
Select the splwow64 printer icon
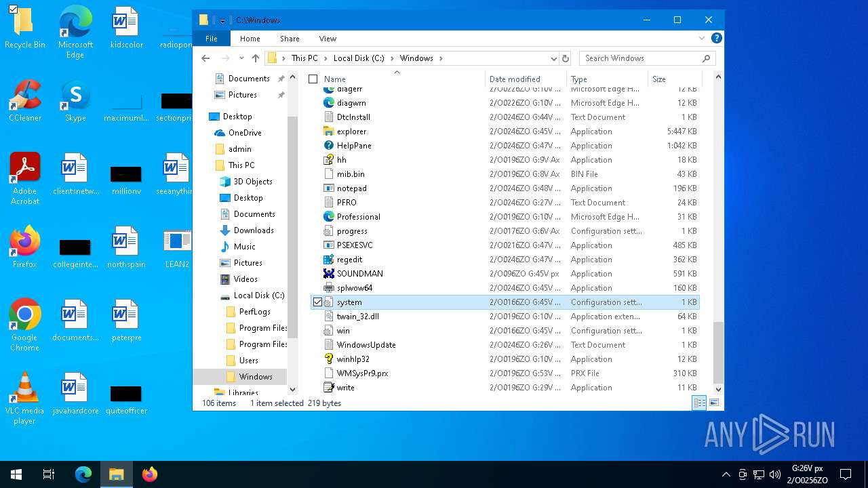pos(329,288)
